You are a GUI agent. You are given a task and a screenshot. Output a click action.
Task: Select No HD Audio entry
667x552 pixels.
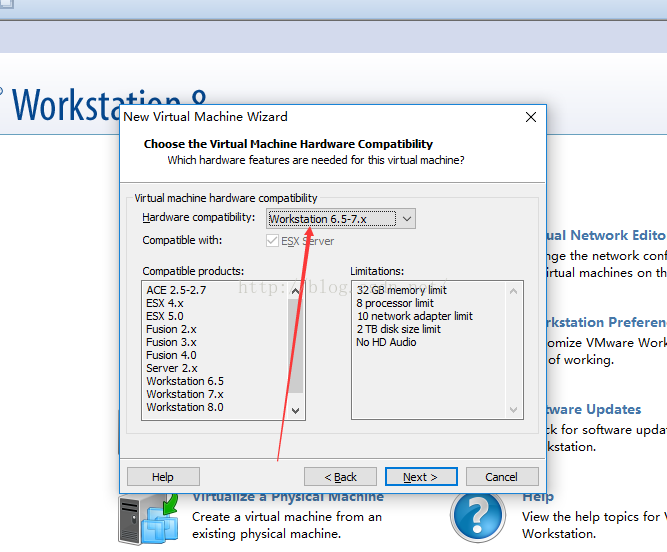click(x=386, y=342)
